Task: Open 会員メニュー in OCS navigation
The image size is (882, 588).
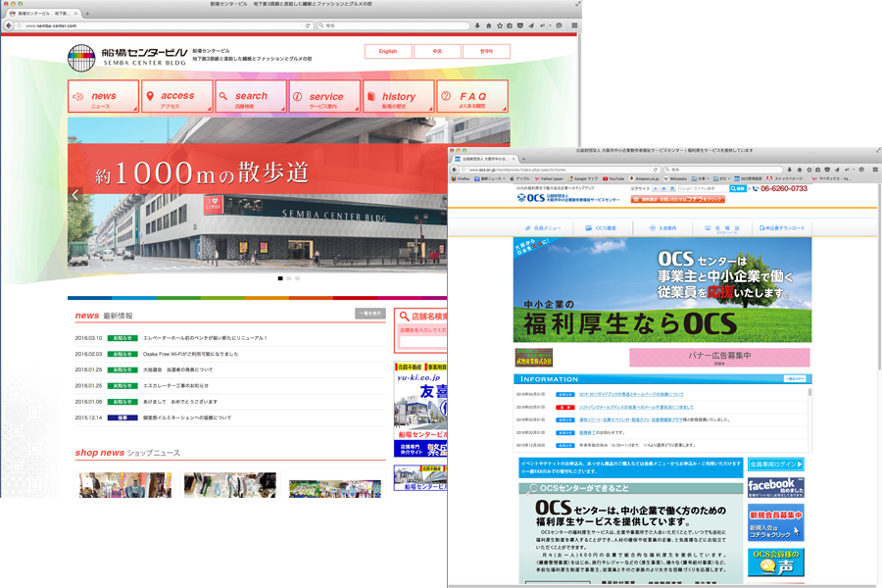Action: coord(543,228)
